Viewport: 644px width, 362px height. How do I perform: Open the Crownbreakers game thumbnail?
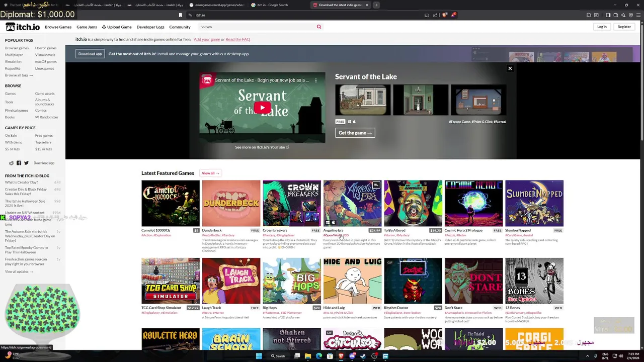coord(292,204)
